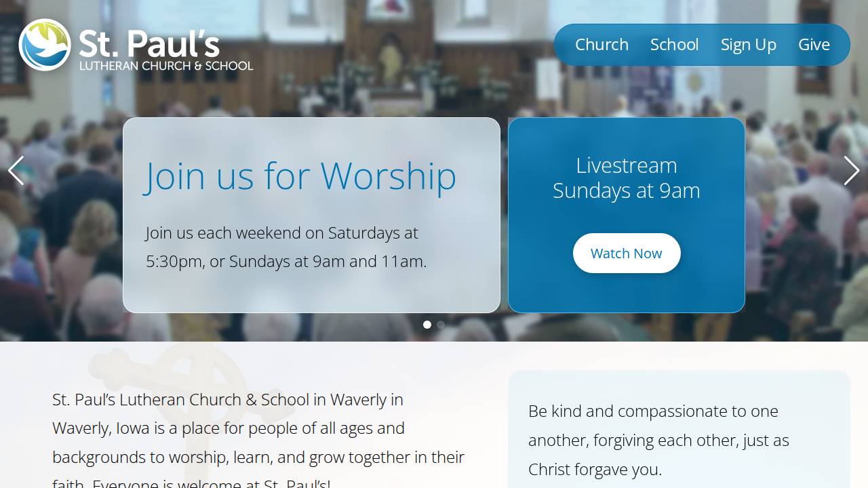Go back a slide using the left chevron
Viewport: 868px width, 488px height.
click(x=16, y=170)
